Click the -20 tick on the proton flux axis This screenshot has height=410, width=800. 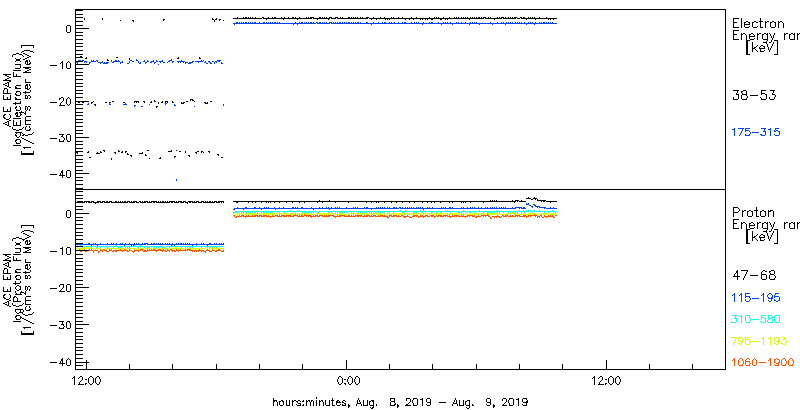click(62, 288)
